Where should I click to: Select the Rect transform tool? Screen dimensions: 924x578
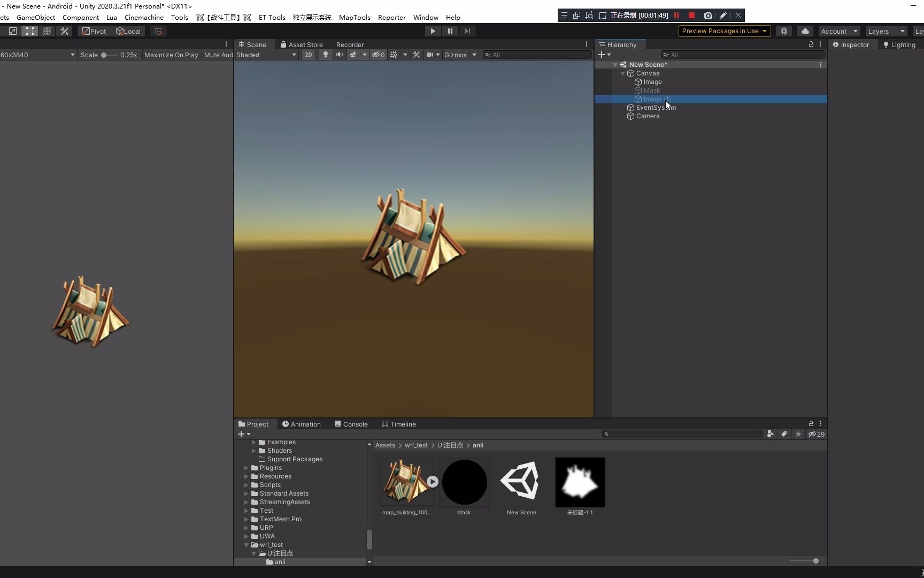click(29, 31)
